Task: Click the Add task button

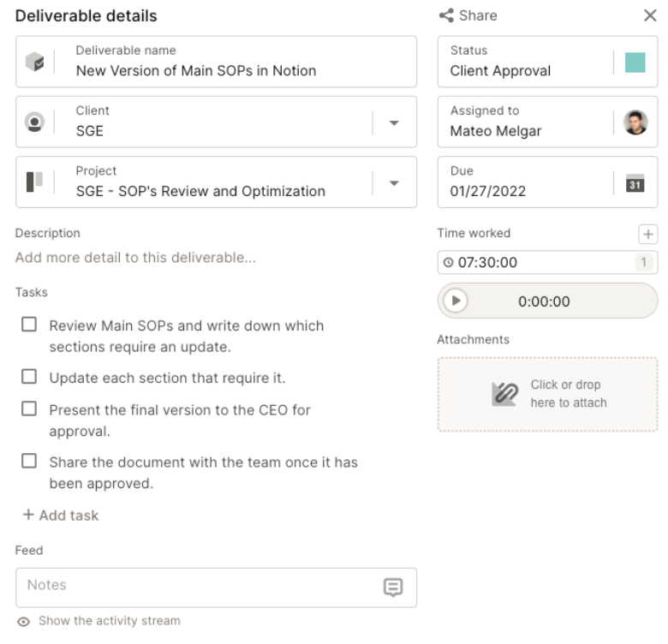Action: 61,516
